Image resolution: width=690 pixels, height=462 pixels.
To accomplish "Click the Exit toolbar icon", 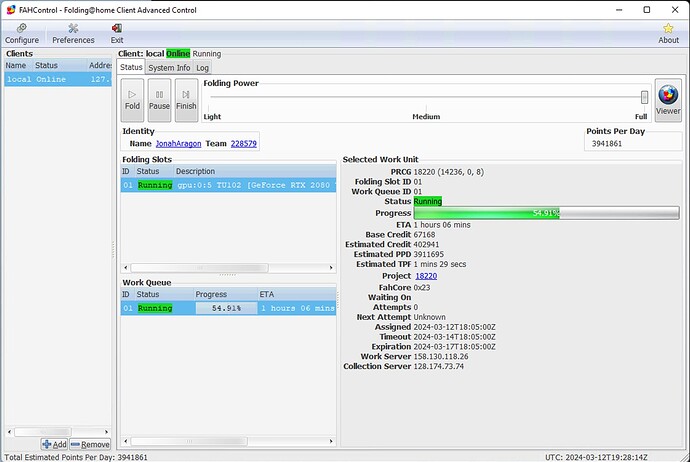I will (117, 34).
